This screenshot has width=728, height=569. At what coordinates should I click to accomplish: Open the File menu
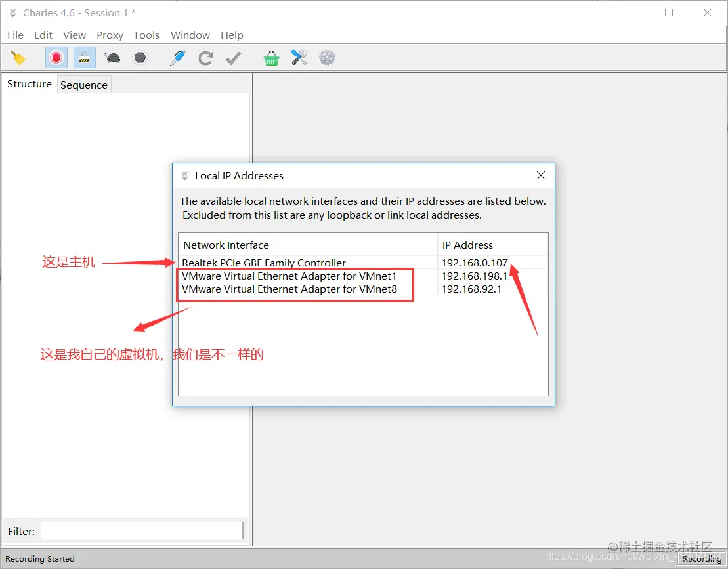pos(15,35)
